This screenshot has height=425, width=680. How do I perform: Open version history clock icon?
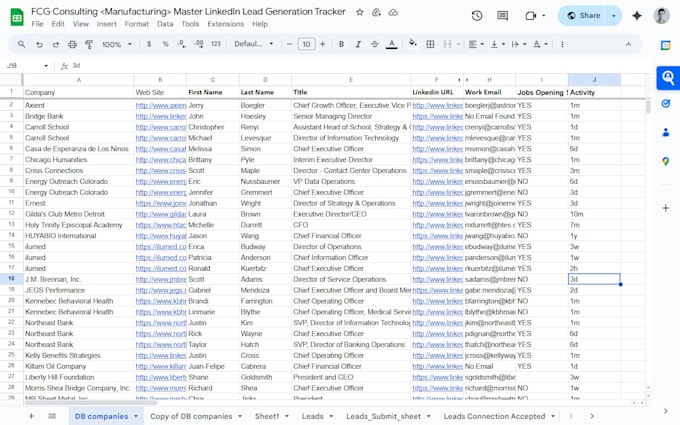(477, 16)
